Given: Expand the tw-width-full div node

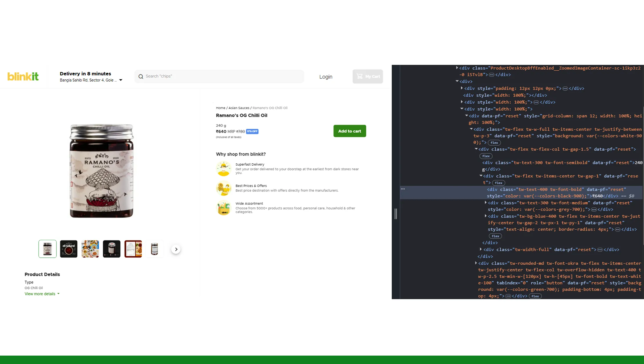Looking at the screenshot, I should click(481, 249).
